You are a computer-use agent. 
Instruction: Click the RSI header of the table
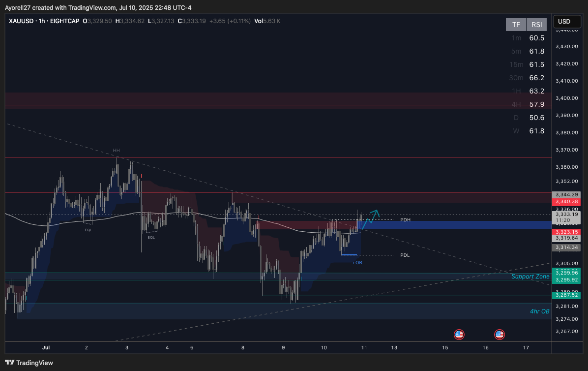click(537, 25)
